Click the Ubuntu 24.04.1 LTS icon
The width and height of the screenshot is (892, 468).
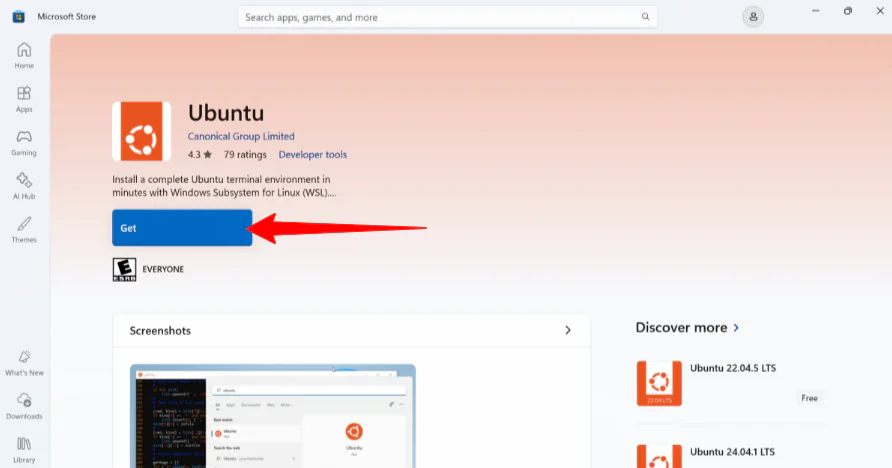pos(659,456)
